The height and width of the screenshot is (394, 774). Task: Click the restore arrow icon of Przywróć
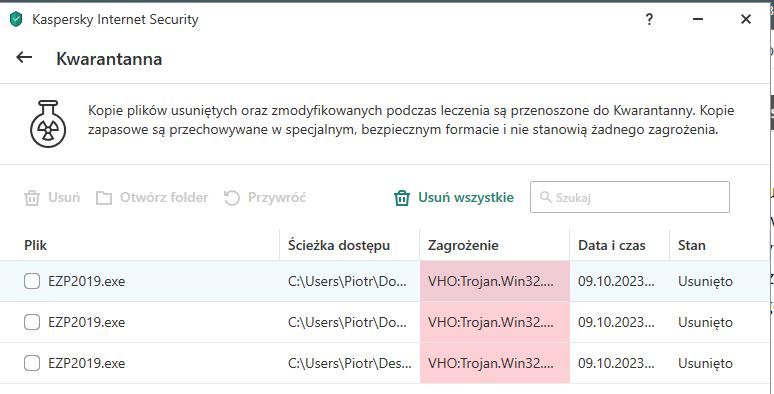click(232, 198)
